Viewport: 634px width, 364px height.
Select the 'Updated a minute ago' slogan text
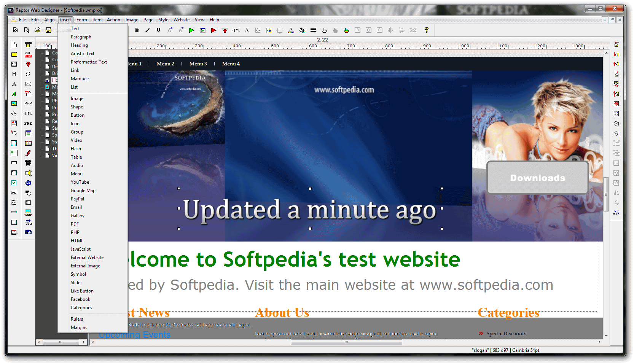[310, 210]
